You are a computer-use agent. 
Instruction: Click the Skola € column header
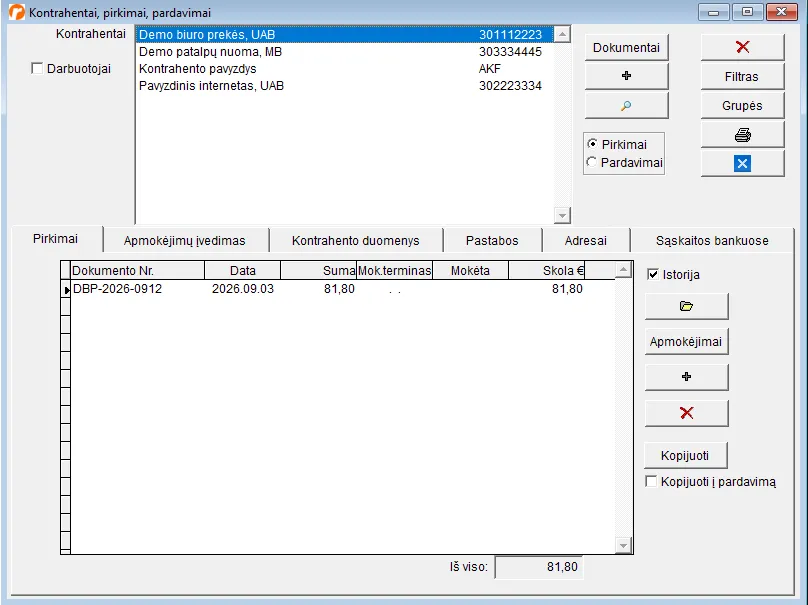pyautogui.click(x=547, y=271)
